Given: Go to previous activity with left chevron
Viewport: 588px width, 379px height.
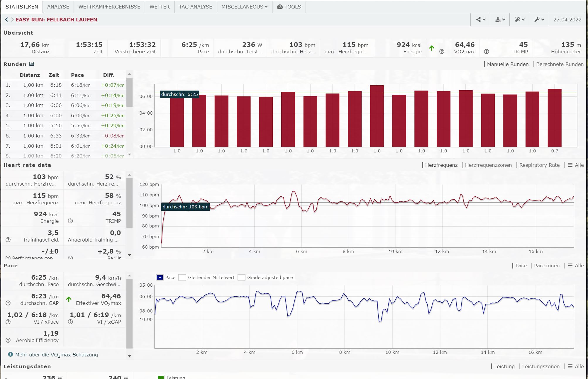Looking at the screenshot, I should pos(6,20).
